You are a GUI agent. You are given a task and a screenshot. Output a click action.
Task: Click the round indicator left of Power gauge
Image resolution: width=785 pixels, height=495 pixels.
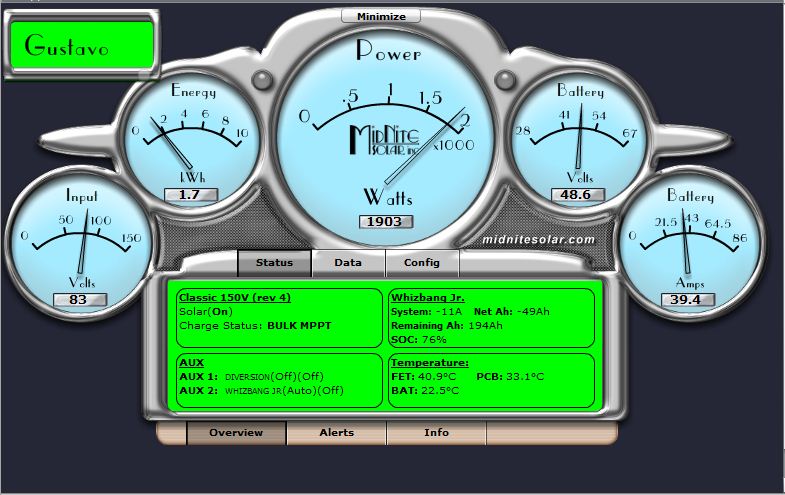coord(262,81)
